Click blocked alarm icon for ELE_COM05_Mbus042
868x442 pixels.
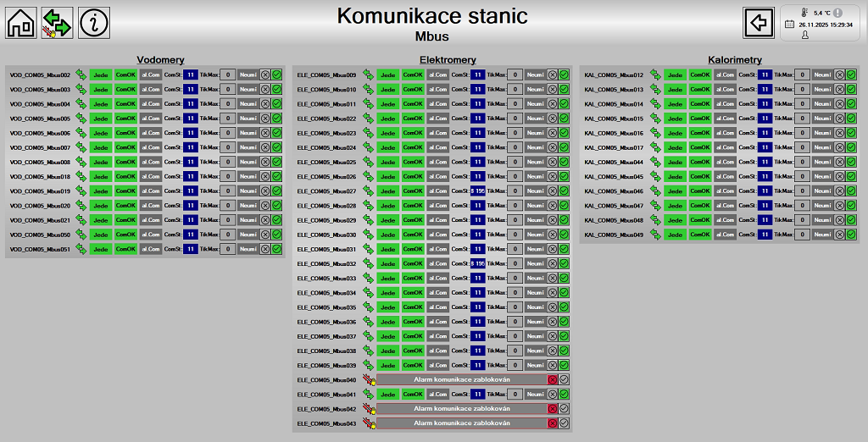[x=369, y=409]
